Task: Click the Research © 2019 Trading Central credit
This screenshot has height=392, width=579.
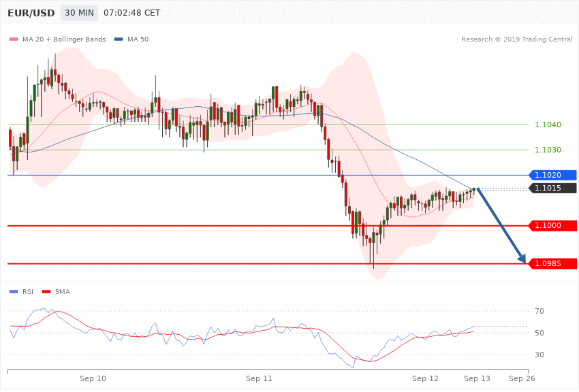Action: click(516, 39)
